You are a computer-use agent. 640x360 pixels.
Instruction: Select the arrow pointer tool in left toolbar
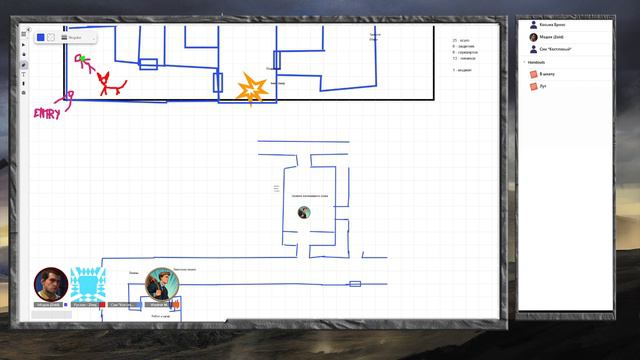[23, 44]
